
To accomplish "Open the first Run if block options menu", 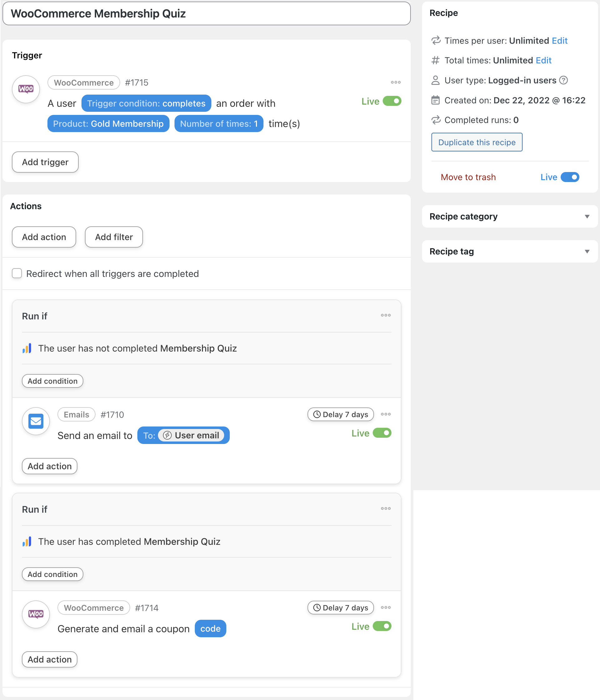I will pos(386,315).
